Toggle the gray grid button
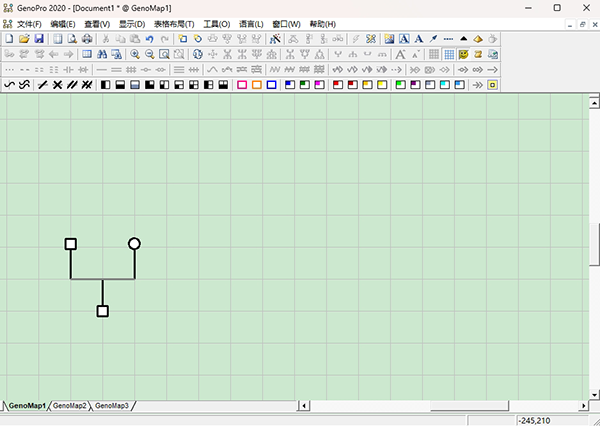 [434, 54]
